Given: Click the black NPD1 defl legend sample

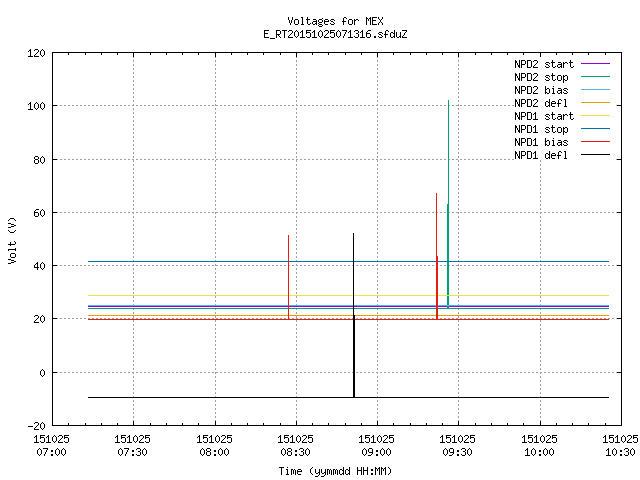Looking at the screenshot, I should tap(595, 155).
